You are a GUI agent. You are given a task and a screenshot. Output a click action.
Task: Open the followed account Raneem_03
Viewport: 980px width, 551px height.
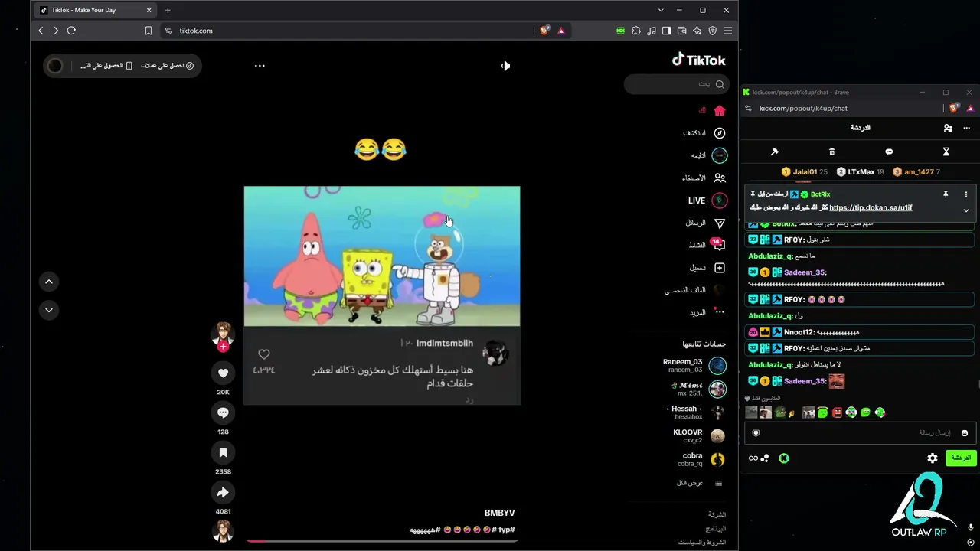pyautogui.click(x=694, y=365)
